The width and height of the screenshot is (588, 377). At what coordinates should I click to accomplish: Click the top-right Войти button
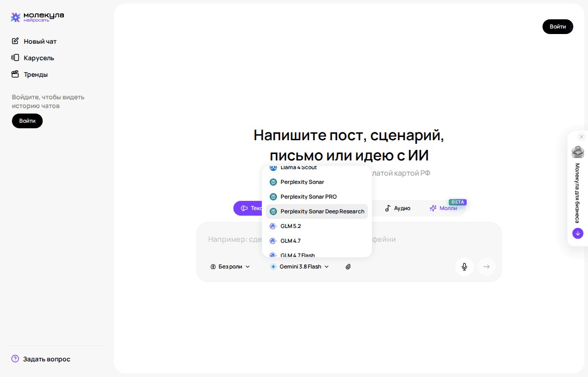click(558, 27)
